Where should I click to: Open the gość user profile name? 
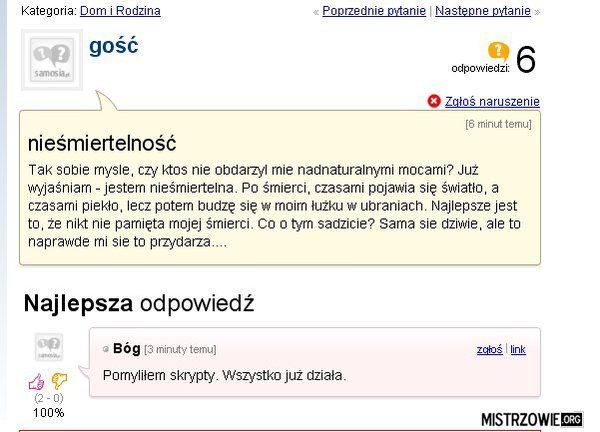(x=114, y=46)
